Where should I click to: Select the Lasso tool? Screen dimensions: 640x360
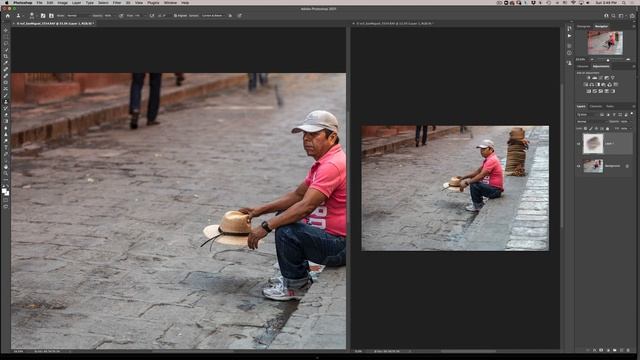click(x=6, y=43)
